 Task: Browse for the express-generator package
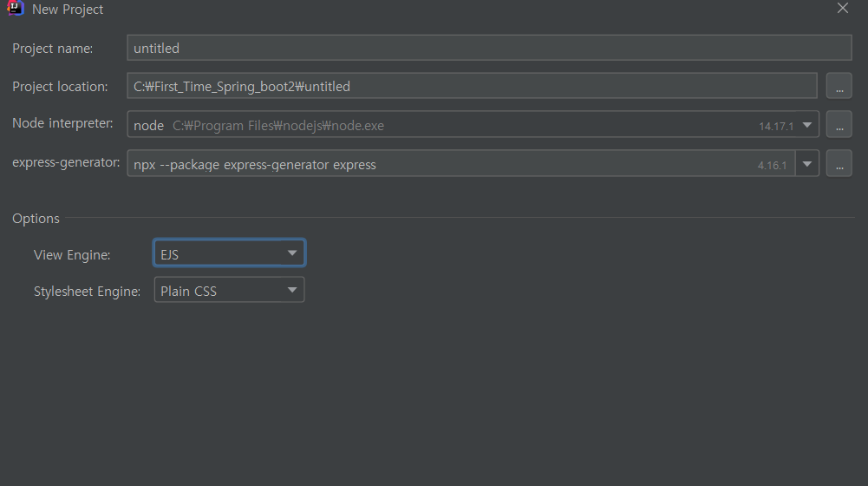839,163
